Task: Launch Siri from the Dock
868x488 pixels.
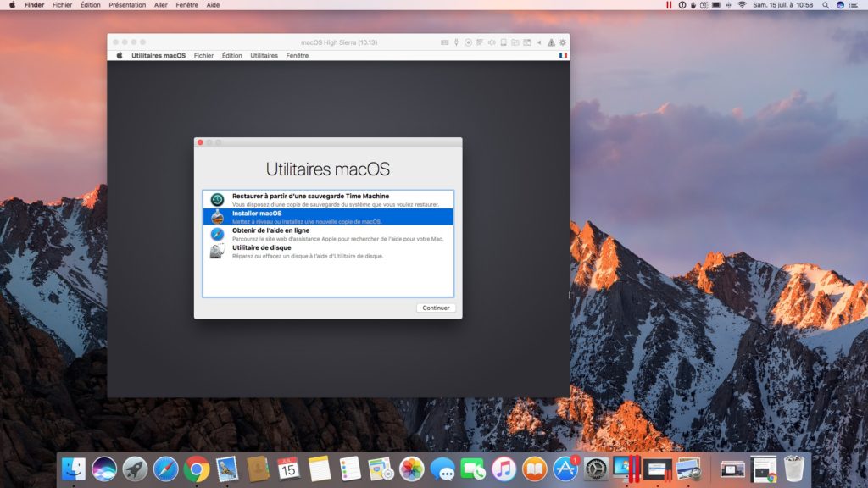Action: click(104, 469)
